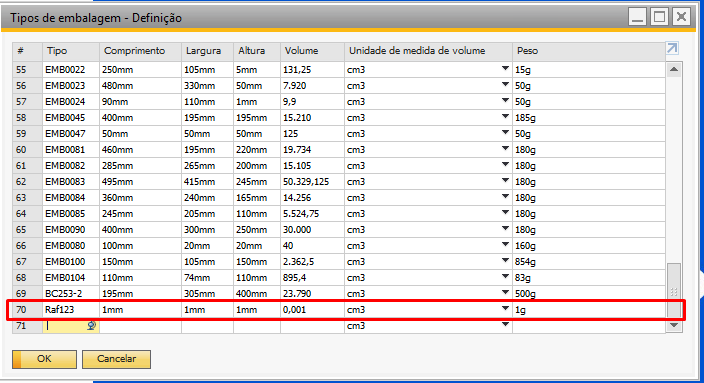This screenshot has height=383, width=704.
Task: Open volume unit dropdown for EMB0045
Action: pyautogui.click(x=505, y=117)
